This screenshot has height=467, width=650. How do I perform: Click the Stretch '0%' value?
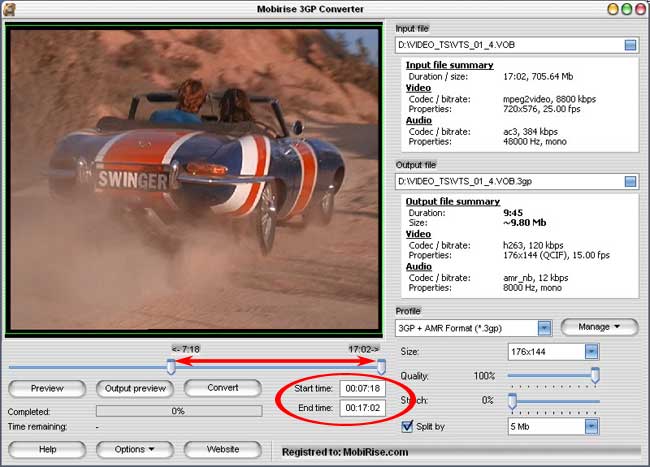pyautogui.click(x=488, y=400)
